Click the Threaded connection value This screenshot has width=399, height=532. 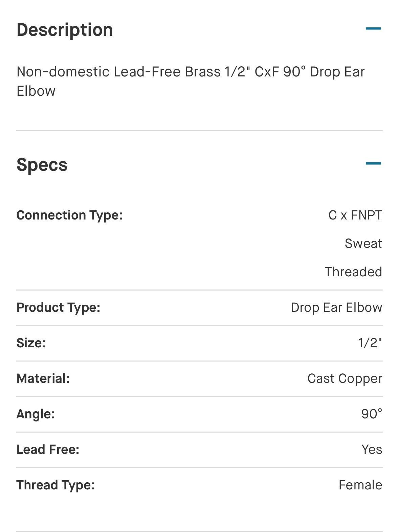tap(353, 272)
